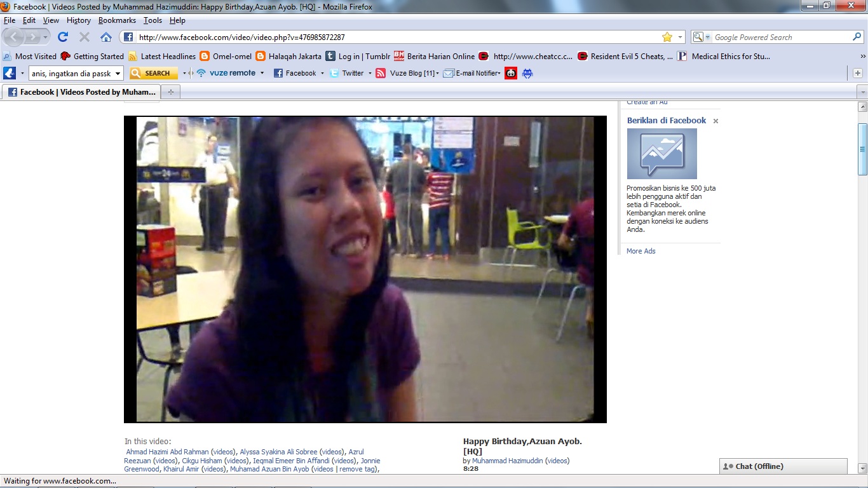Click the remove tag link
The height and width of the screenshot is (488, 868).
(357, 469)
